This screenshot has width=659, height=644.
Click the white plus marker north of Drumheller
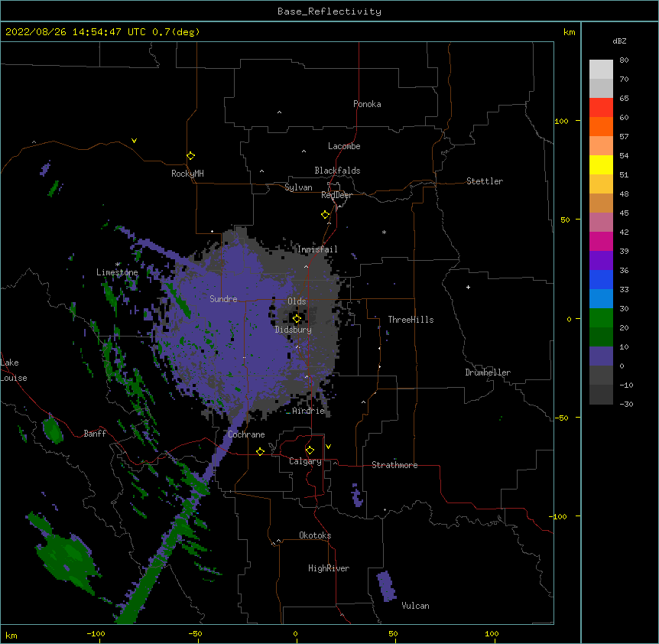[468, 287]
